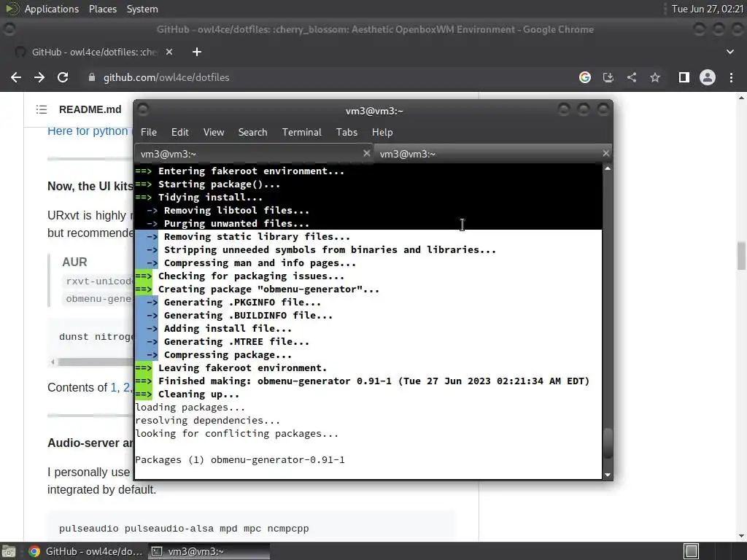
Task: Open Chrome profile avatar
Action: 708,77
